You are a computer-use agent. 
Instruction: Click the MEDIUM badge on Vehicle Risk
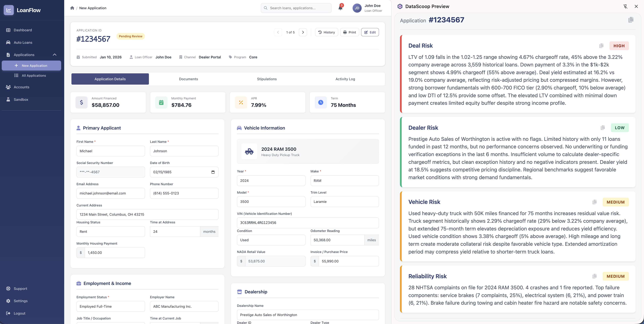point(615,202)
